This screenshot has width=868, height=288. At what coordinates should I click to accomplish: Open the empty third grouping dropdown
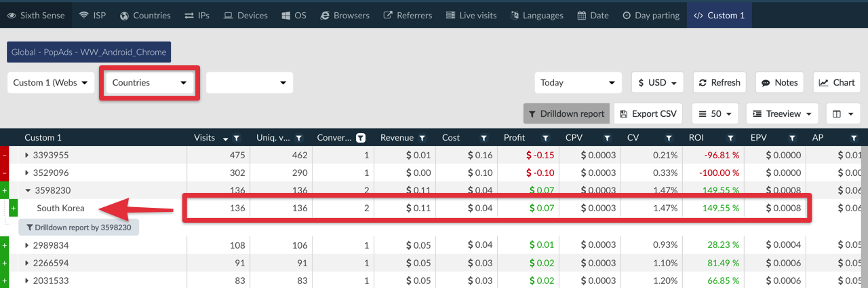(250, 82)
